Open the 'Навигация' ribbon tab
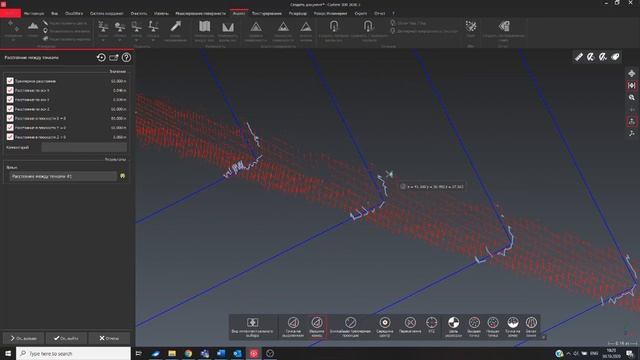This screenshot has height=360, width=640. pos(34,13)
